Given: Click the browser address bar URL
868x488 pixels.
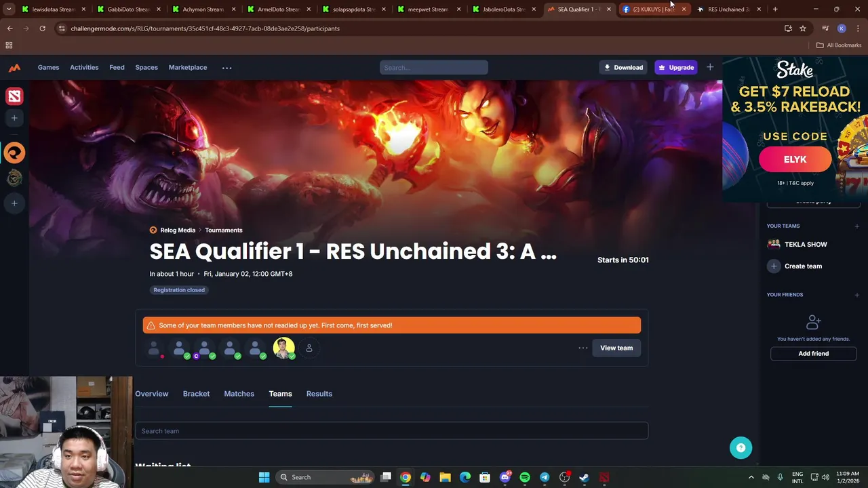Looking at the screenshot, I should click(x=205, y=28).
